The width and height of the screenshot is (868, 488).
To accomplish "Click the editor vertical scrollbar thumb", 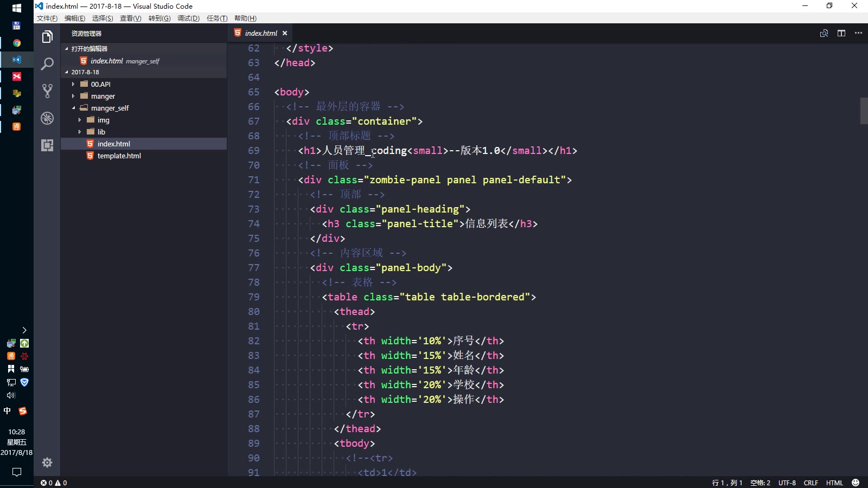I will (x=864, y=111).
